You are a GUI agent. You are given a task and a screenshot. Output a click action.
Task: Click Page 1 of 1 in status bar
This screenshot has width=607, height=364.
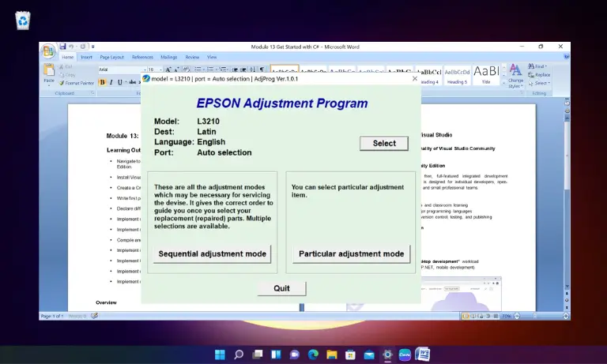52,316
